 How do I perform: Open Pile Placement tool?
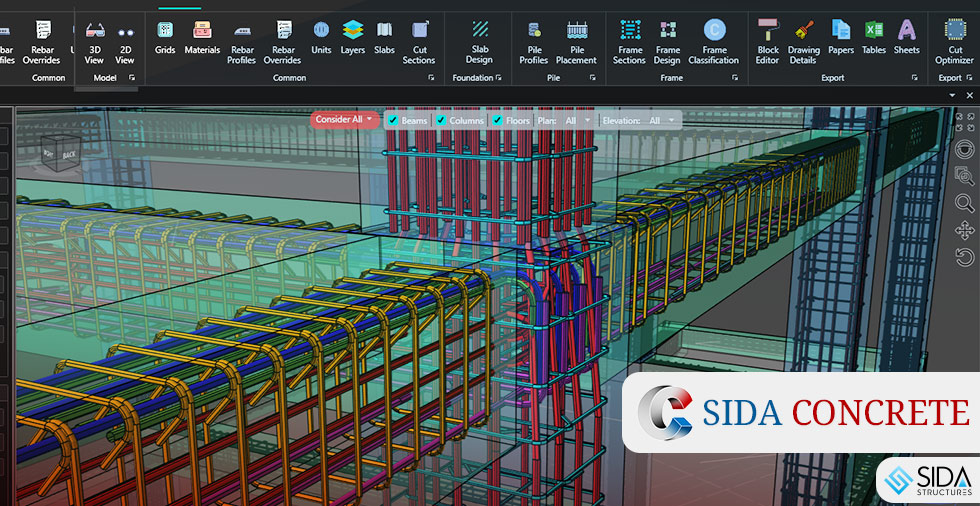576,42
